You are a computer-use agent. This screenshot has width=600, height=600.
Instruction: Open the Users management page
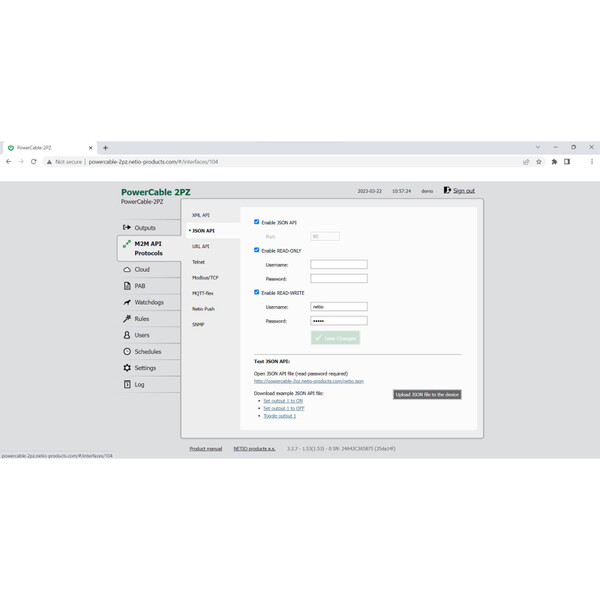pos(142,335)
